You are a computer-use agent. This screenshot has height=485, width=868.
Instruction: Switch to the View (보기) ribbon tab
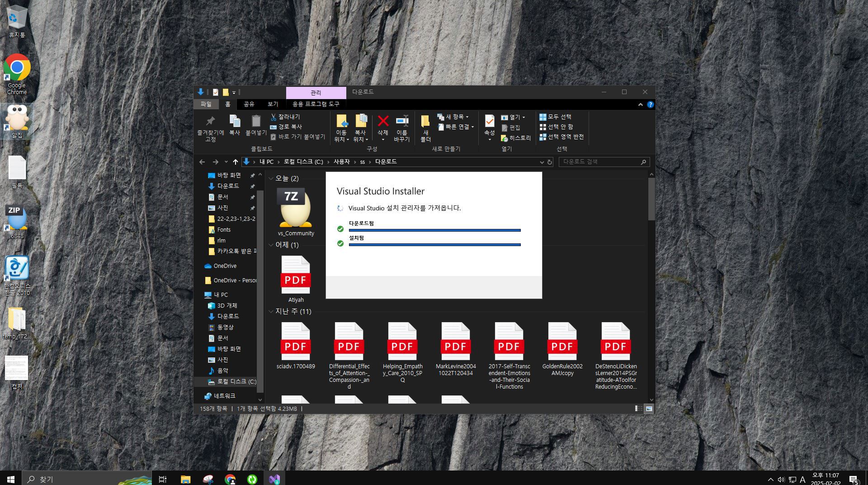point(273,104)
